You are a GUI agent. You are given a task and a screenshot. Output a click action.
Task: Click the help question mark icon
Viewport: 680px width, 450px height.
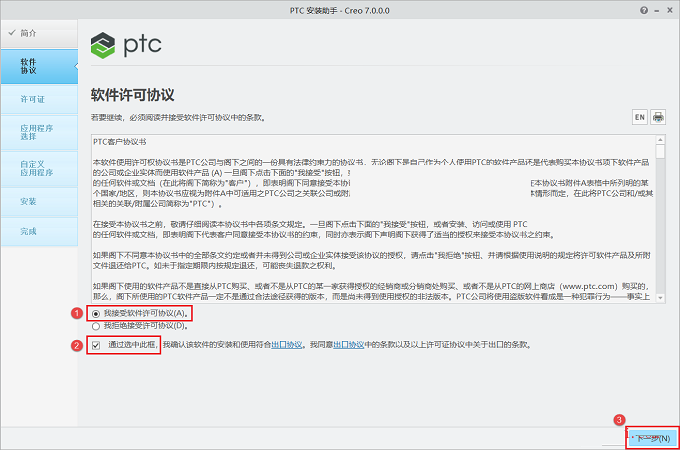pos(644,10)
